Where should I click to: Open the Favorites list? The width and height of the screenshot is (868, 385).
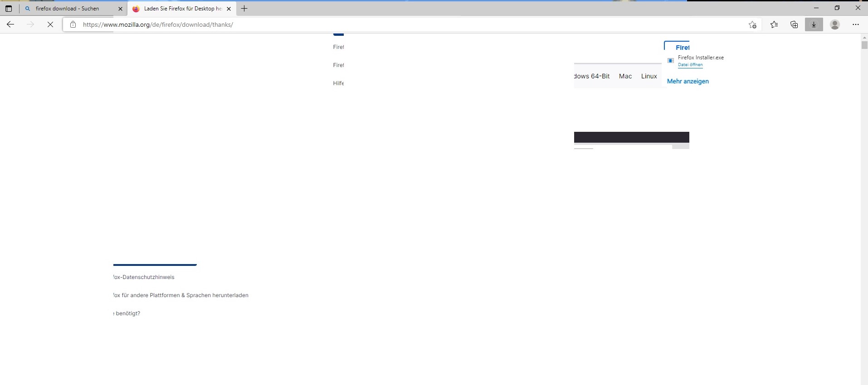(774, 24)
